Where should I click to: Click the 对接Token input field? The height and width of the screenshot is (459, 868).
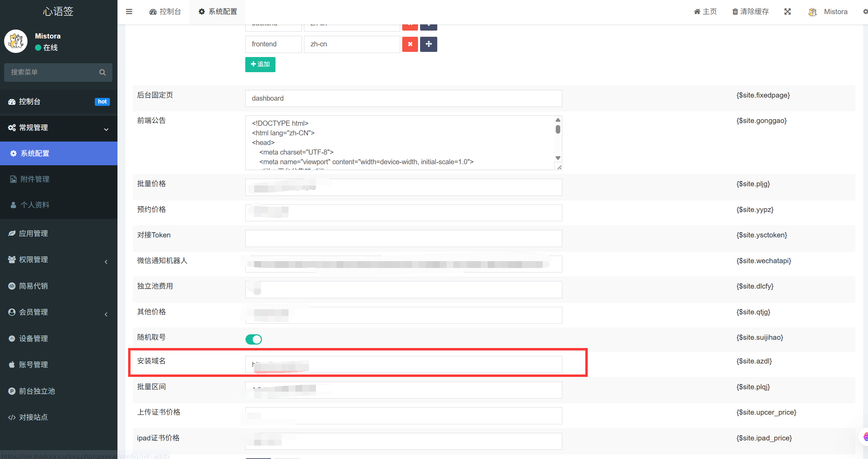pos(403,238)
